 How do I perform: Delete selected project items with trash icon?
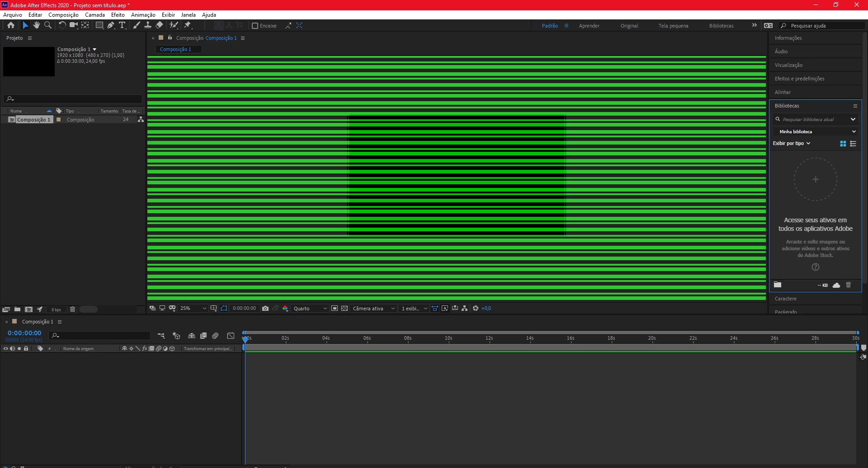coord(72,309)
